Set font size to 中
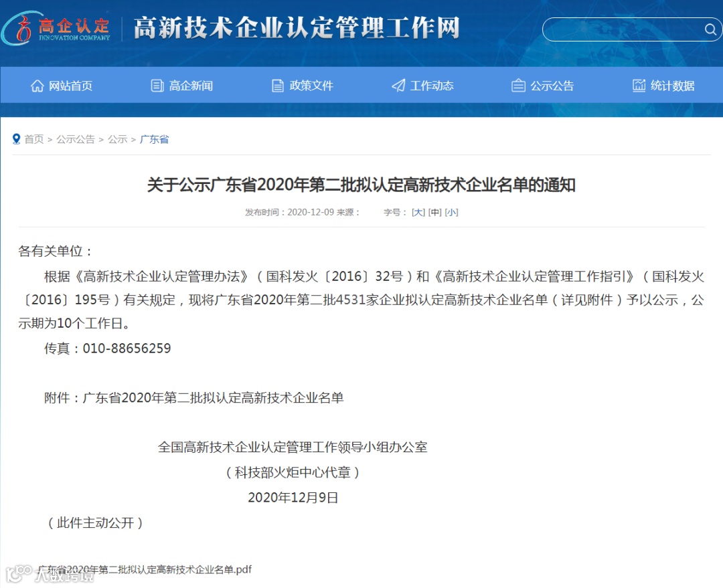The image size is (723, 588). pyautogui.click(x=435, y=212)
